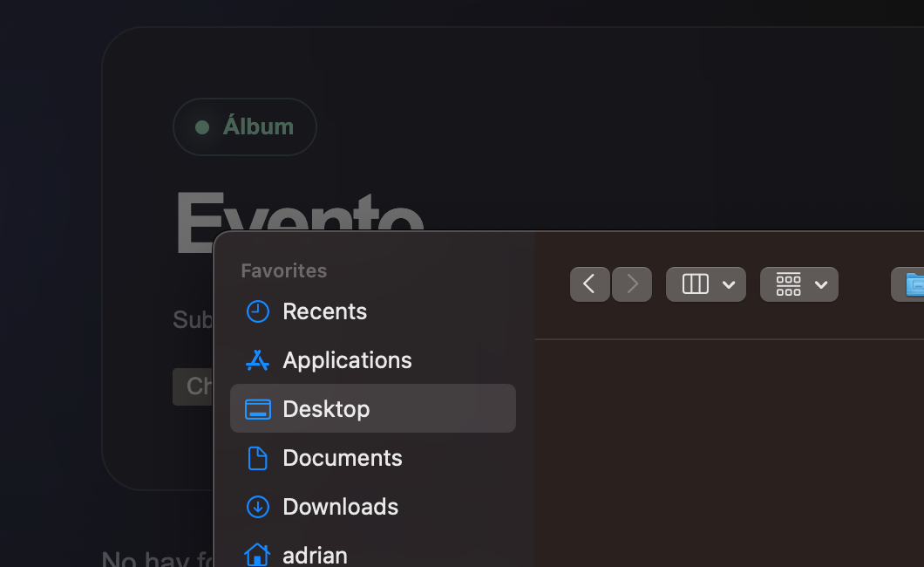Click the grid grouping icon

(x=789, y=284)
